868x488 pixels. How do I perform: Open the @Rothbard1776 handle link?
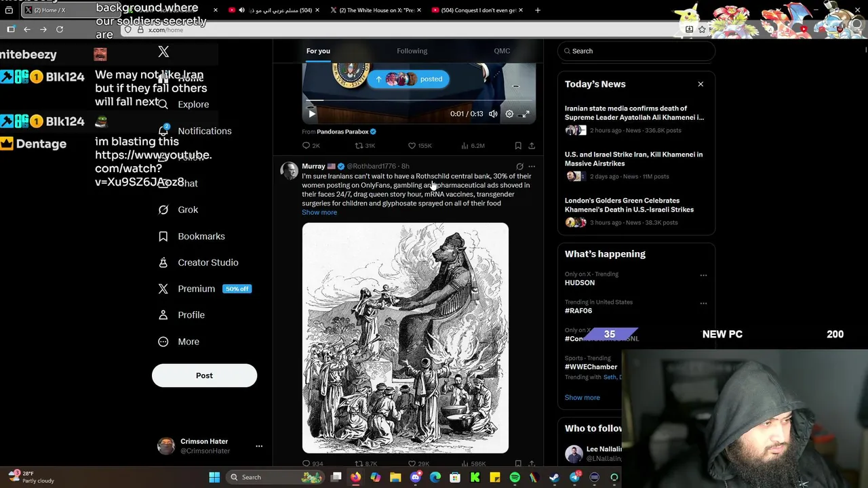pyautogui.click(x=372, y=166)
